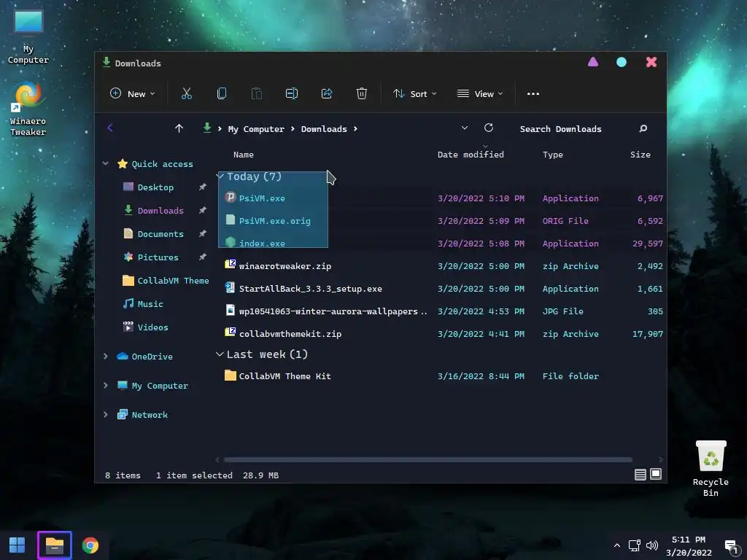Select Pictures in Quick access
This screenshot has width=747, height=560.
coord(158,257)
